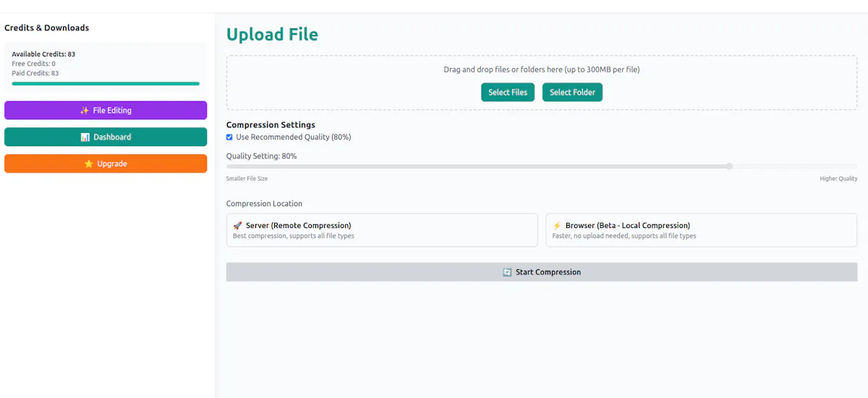Screen dimensions: 868x398
Task: Click the Compression Settings heading
Action: (x=271, y=125)
